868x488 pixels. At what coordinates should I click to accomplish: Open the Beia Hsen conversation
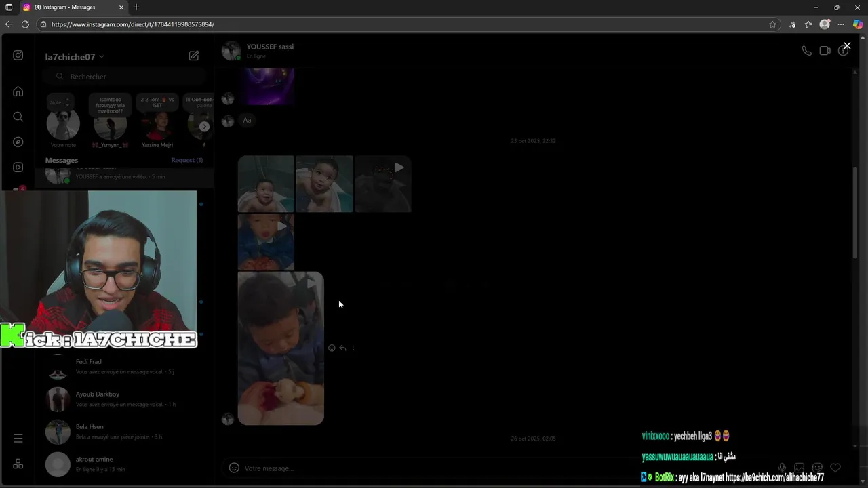[125, 431]
